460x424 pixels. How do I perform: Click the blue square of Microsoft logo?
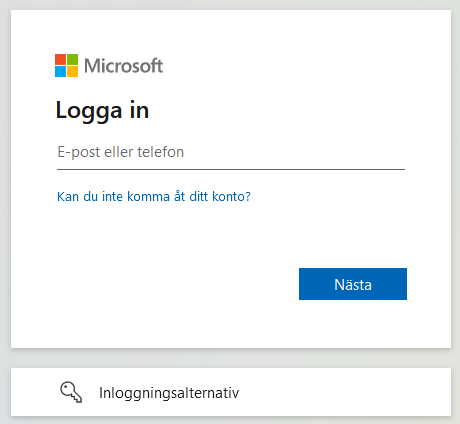tap(60, 72)
